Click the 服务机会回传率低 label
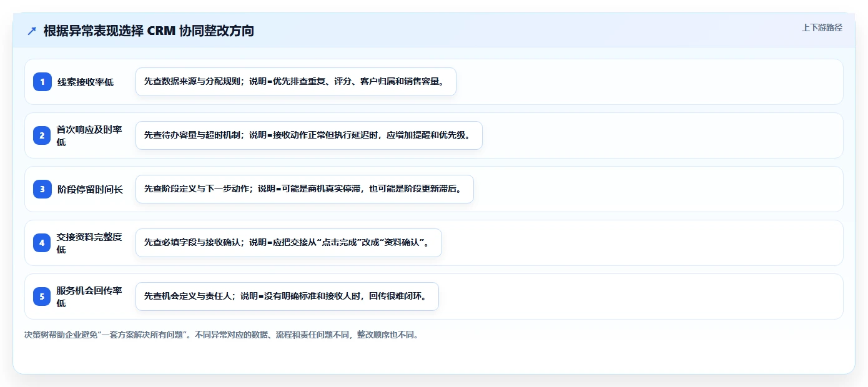The image size is (868, 387). pos(89,296)
